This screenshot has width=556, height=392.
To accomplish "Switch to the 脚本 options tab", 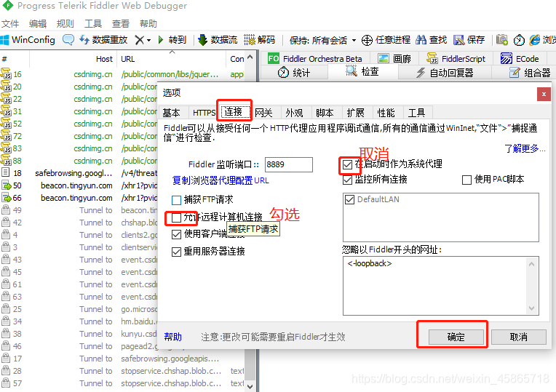I will coord(325,113).
